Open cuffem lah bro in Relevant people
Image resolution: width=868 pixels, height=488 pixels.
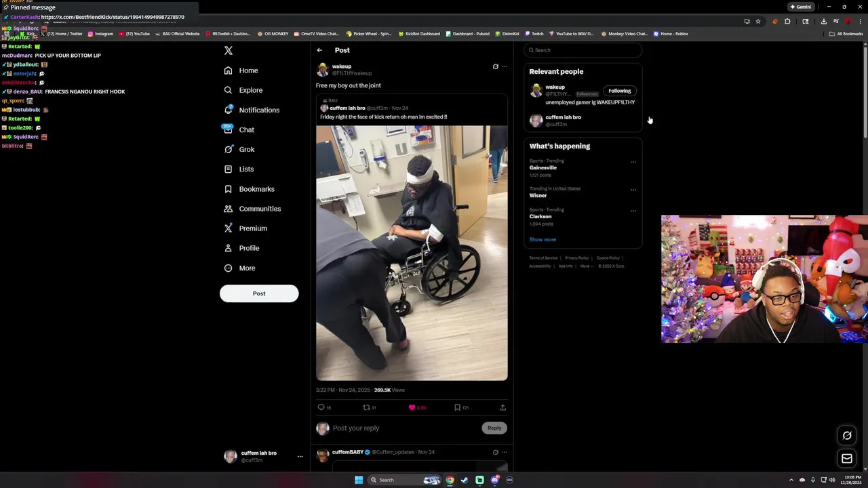tap(563, 117)
